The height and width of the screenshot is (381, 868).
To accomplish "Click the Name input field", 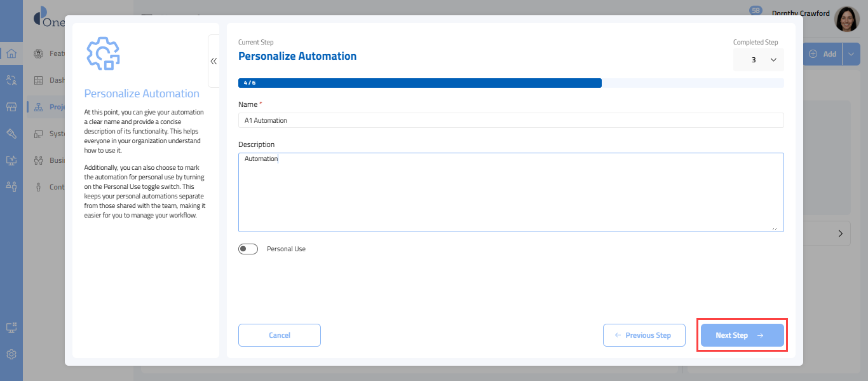I will (x=510, y=120).
